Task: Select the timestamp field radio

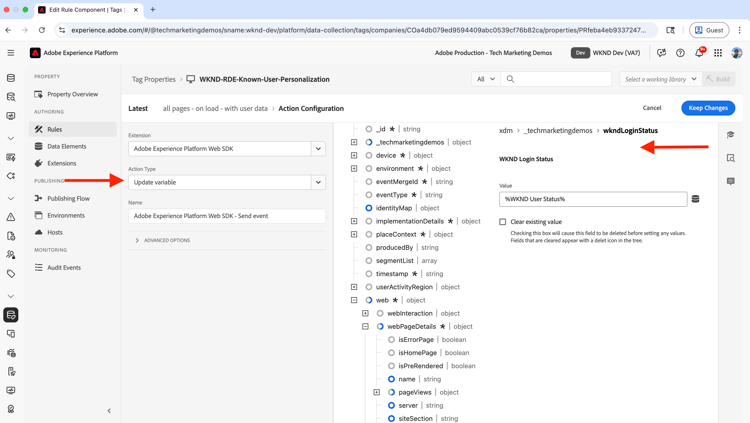Action: click(369, 274)
